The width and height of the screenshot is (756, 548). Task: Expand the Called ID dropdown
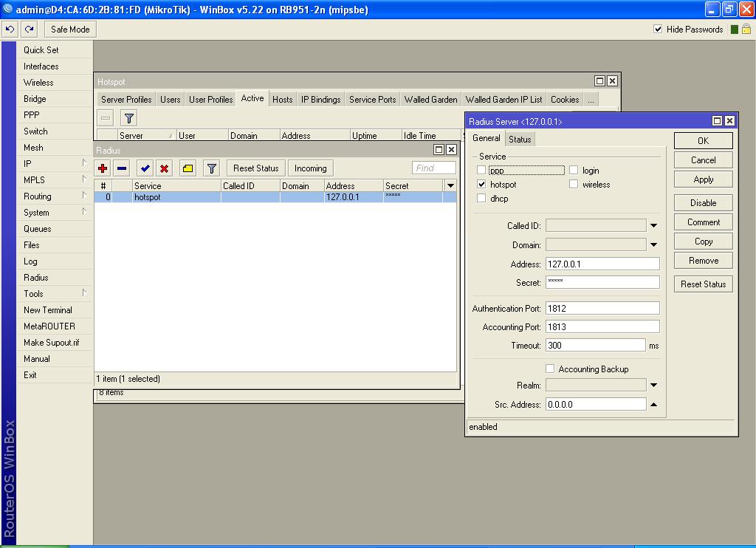tap(653, 225)
